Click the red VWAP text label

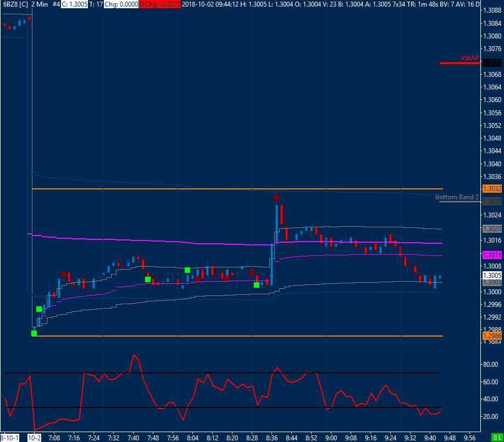pyautogui.click(x=469, y=58)
